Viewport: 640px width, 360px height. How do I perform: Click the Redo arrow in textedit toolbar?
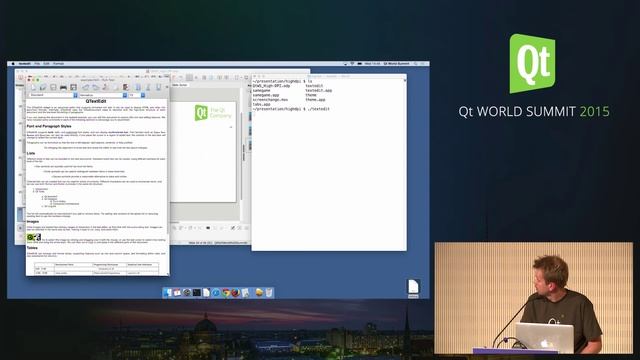96,87
